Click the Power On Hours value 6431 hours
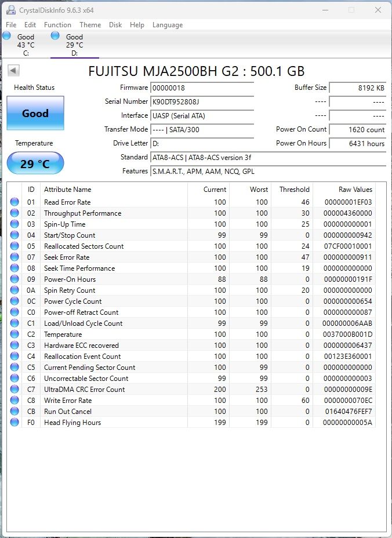 358,143
